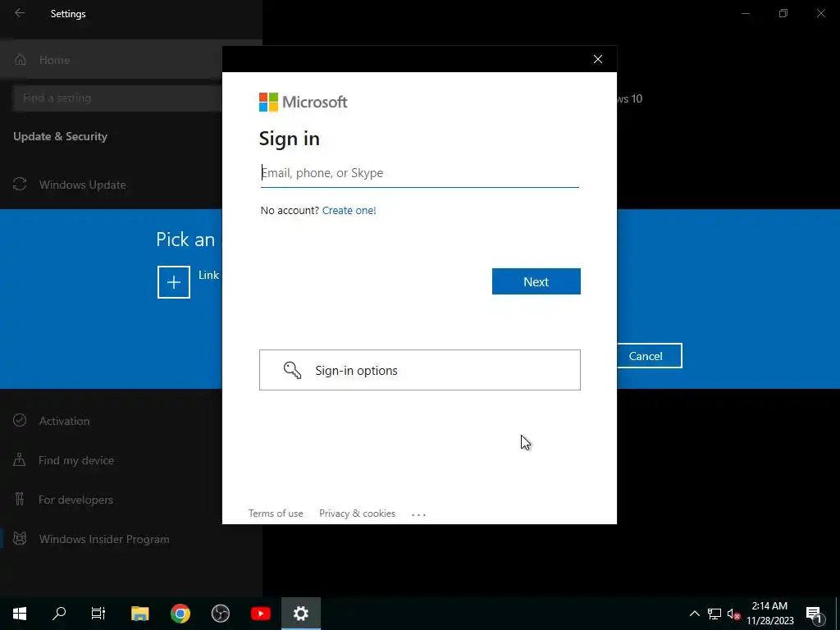Open Terms of use link
Viewport: 840px width, 630px height.
pos(276,514)
